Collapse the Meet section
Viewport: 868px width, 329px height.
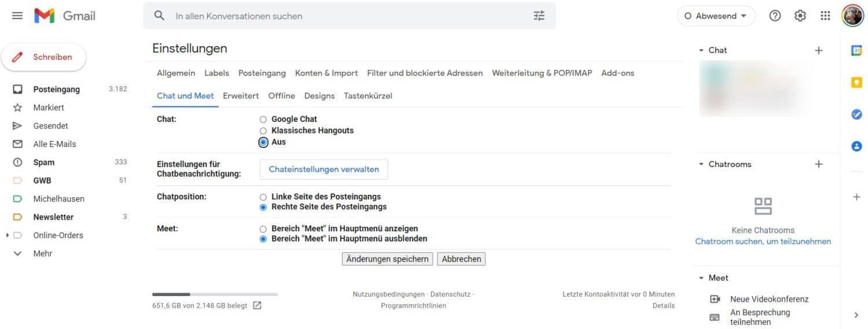(x=701, y=278)
